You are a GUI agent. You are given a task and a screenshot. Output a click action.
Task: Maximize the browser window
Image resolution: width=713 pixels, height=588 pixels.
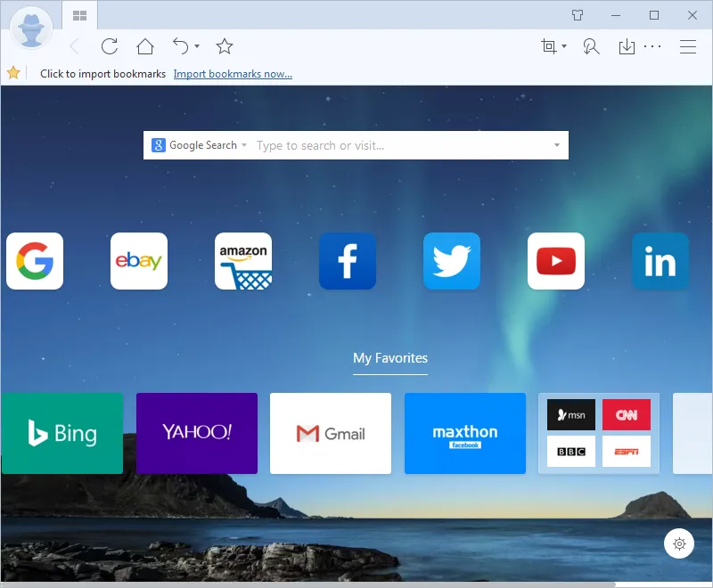[654, 15]
